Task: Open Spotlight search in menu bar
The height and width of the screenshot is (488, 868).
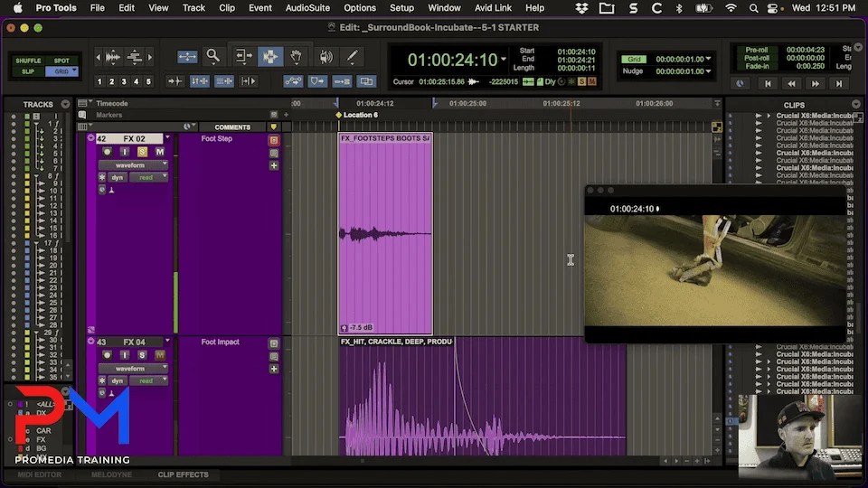Action: [753, 8]
